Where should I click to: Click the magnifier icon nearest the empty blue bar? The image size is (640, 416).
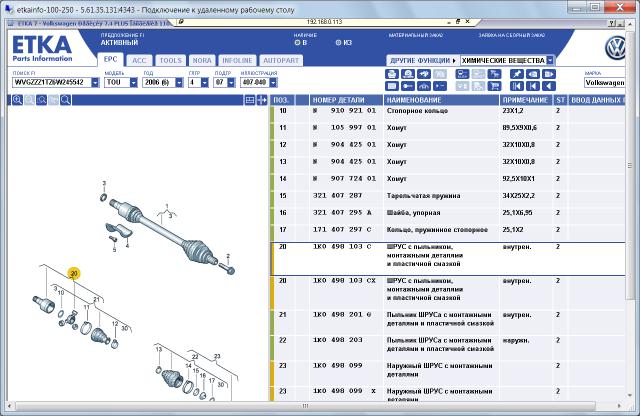click(65, 100)
